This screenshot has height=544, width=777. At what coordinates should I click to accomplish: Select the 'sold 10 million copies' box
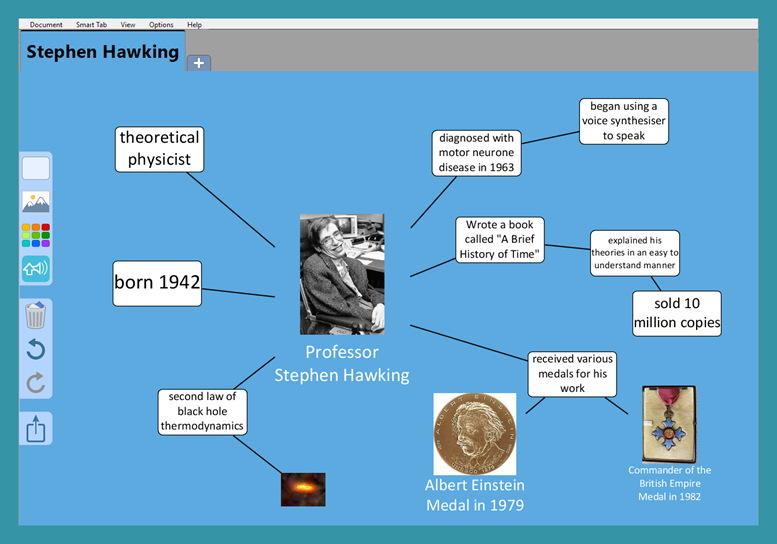point(677,313)
